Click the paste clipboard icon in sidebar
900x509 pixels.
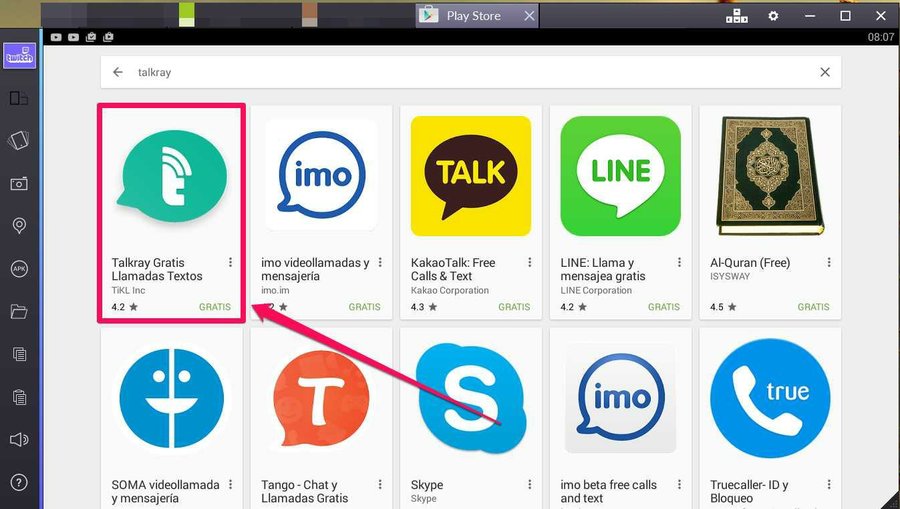point(19,397)
